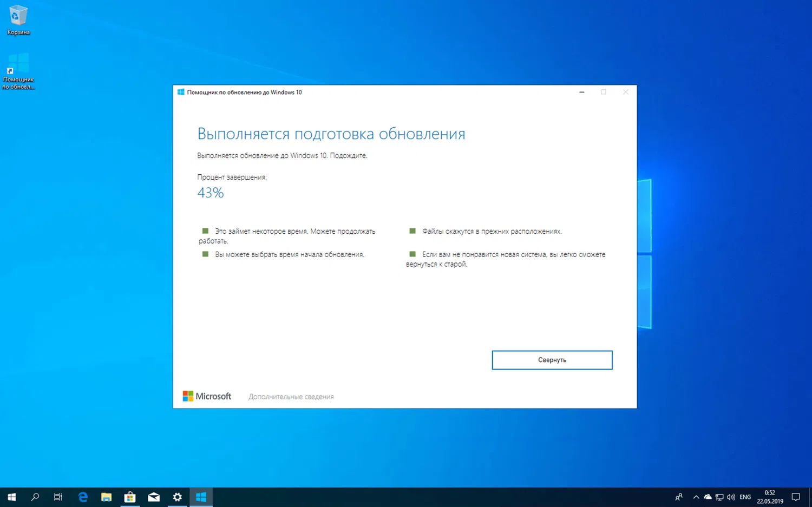Open Microsoft Store from the taskbar

click(130, 497)
